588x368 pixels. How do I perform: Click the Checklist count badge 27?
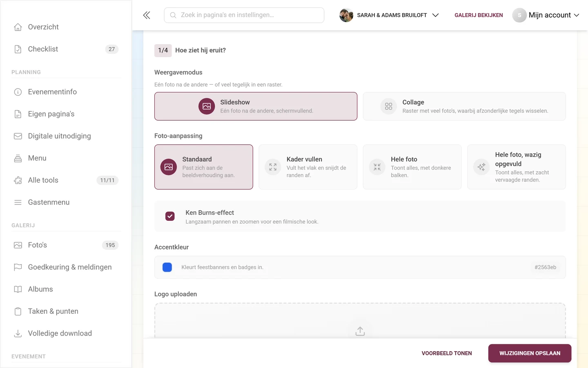(x=112, y=49)
